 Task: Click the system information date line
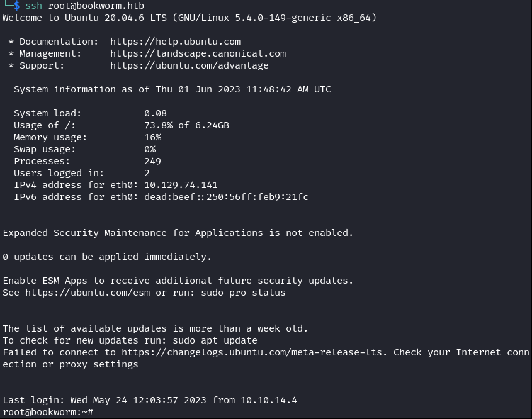coord(173,89)
